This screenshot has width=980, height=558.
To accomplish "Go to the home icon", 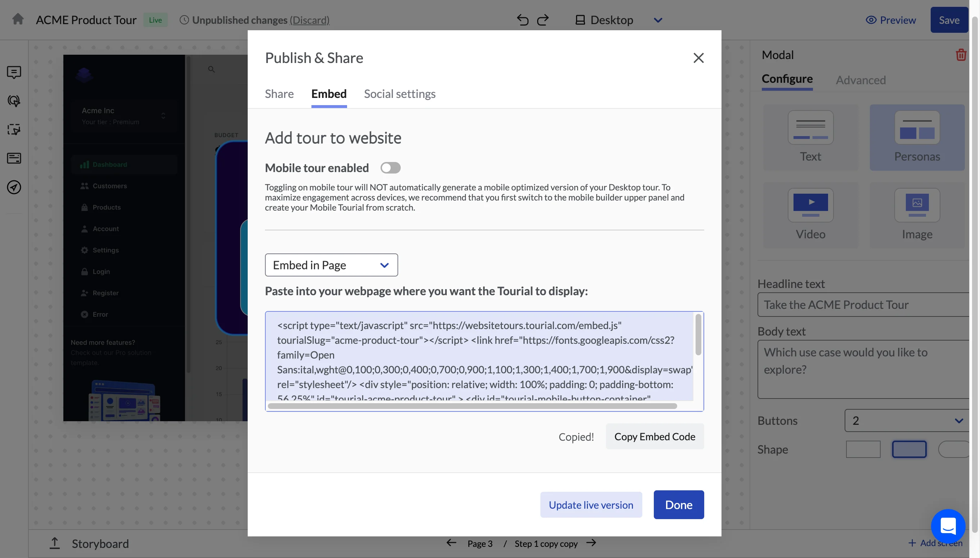I will coord(18,19).
